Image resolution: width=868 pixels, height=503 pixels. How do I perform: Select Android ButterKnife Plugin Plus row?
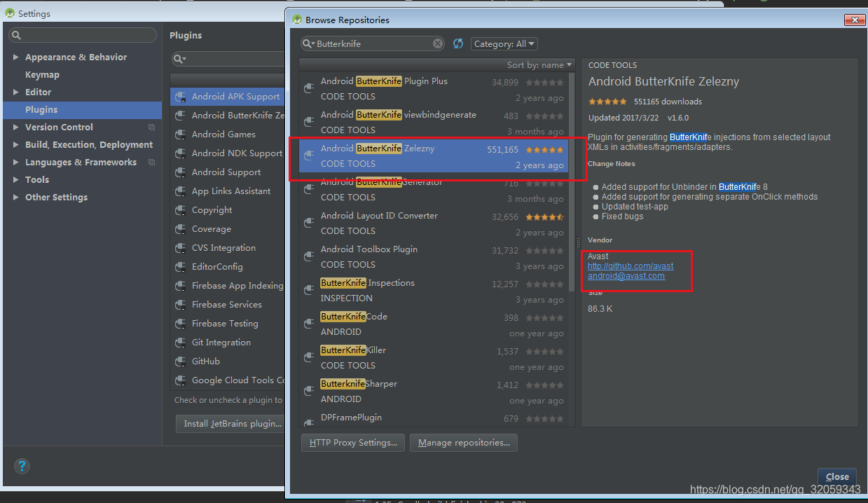point(434,88)
